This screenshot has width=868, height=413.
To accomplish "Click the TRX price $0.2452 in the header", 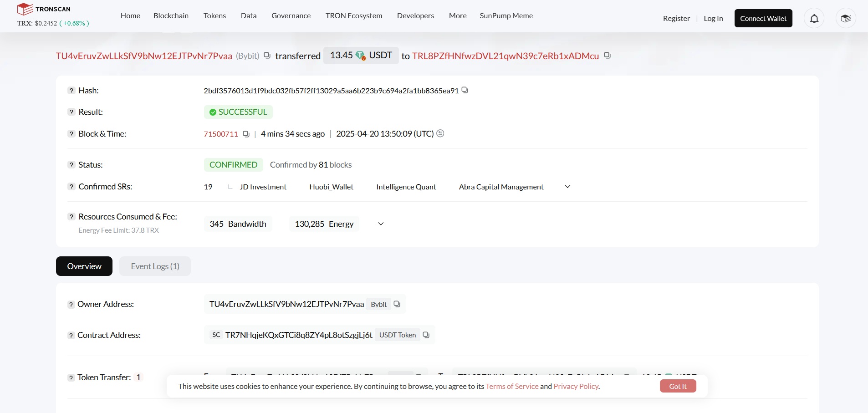I will (x=46, y=23).
